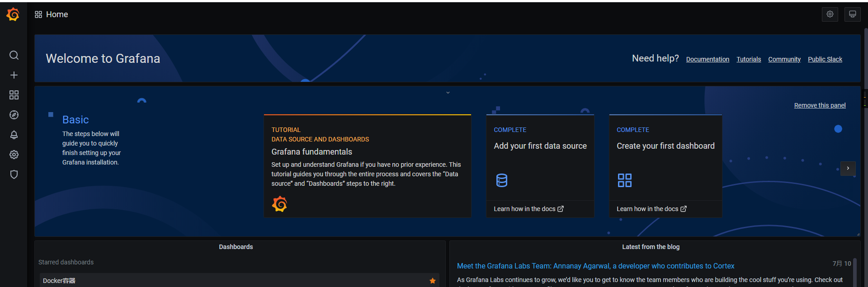Click the Grafana logo in the tutorial card

[x=279, y=204]
